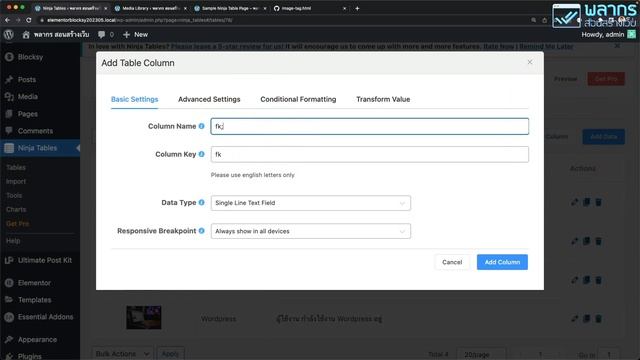Duplicate the Wordpress table row
The image size is (640, 360).
tap(587, 319)
